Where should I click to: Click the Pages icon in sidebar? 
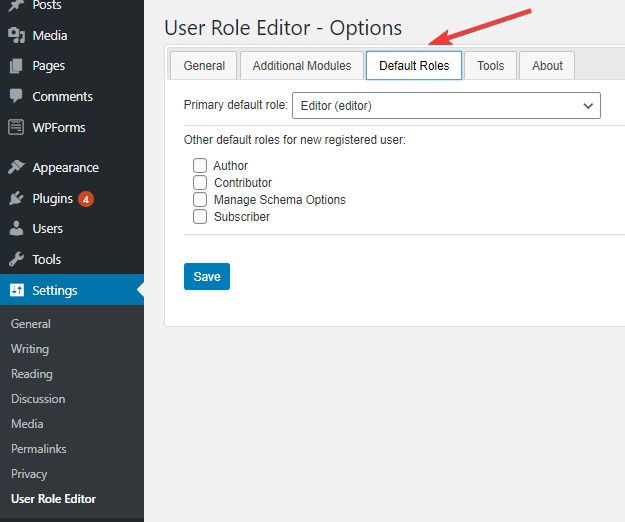[17, 66]
